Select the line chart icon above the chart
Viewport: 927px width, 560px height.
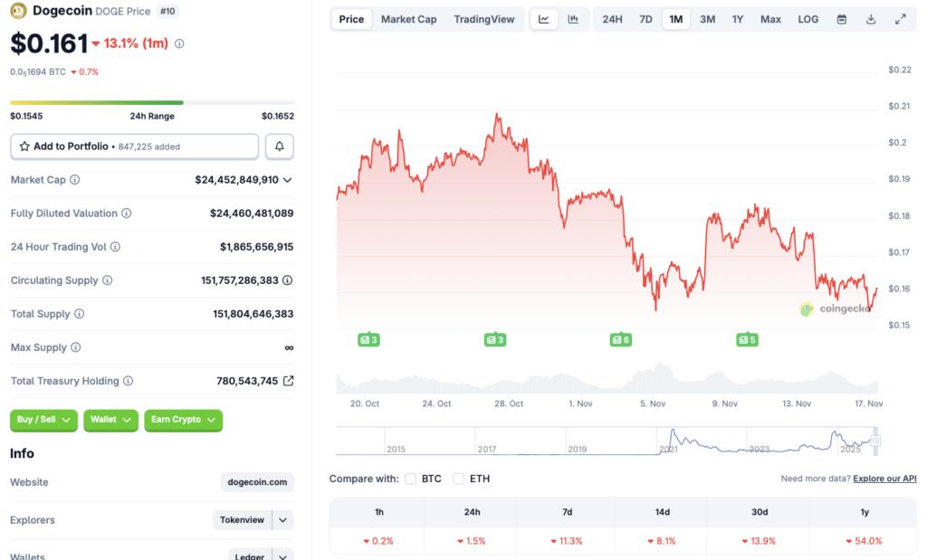coord(544,19)
